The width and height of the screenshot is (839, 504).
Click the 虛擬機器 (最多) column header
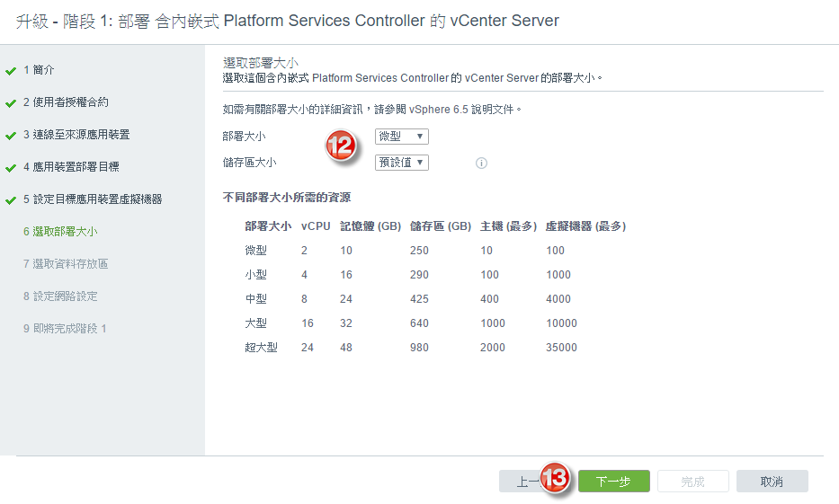point(586,226)
